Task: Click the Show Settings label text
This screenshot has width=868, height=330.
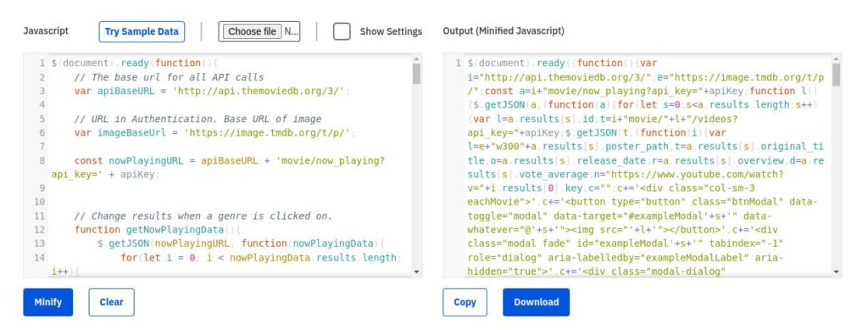Action: 391,31
